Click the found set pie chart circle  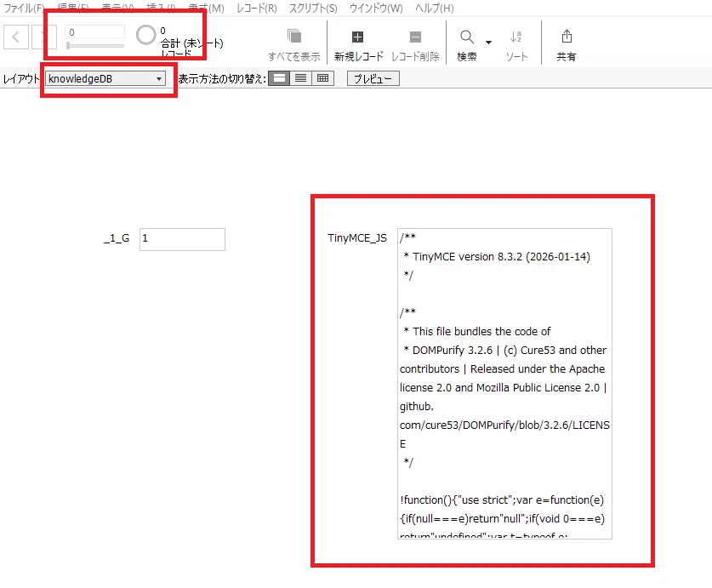[x=145, y=35]
